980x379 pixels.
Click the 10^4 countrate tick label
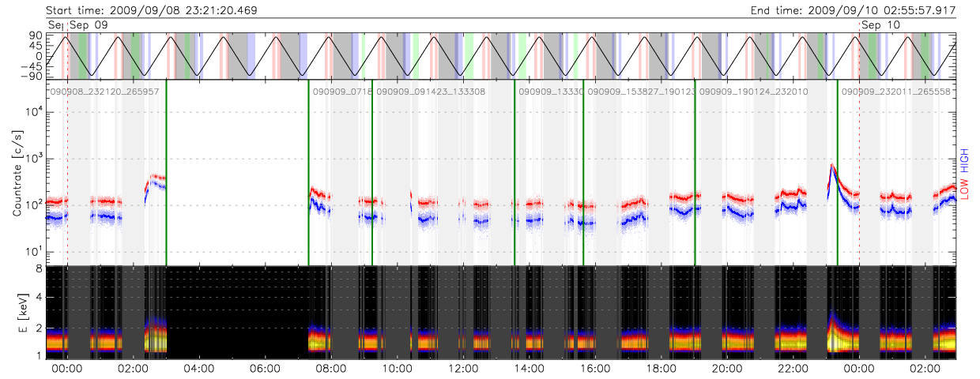(33, 112)
